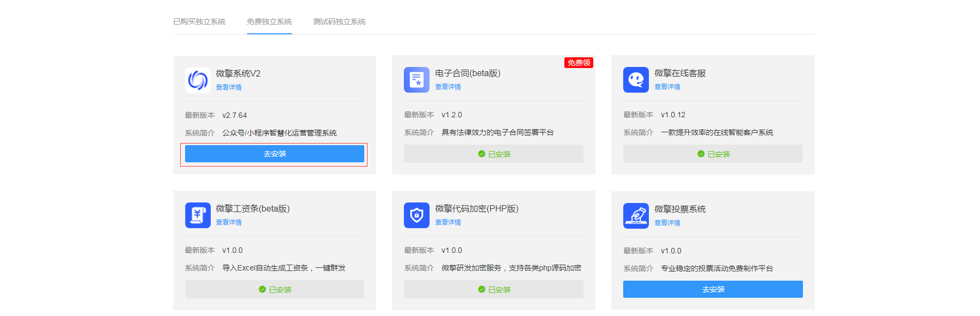Click the title text 微擎工资条(beta版)
Viewport: 980px width, 316px height.
[253, 208]
